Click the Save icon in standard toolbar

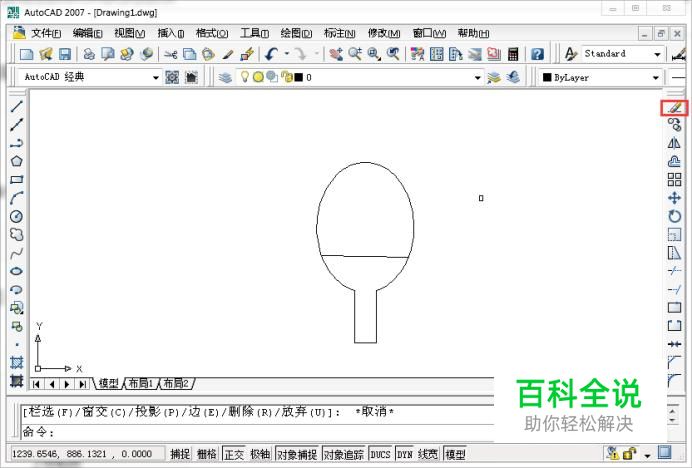[x=65, y=54]
